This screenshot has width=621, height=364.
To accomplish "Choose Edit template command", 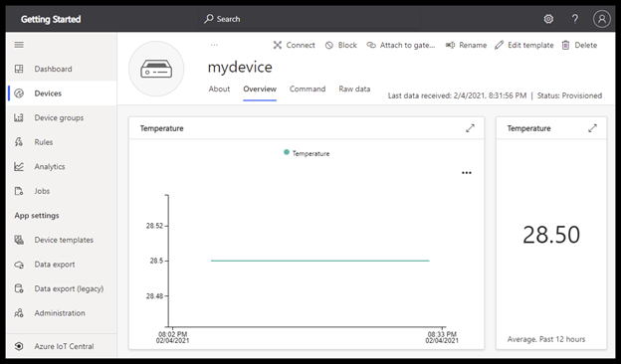I will click(530, 45).
